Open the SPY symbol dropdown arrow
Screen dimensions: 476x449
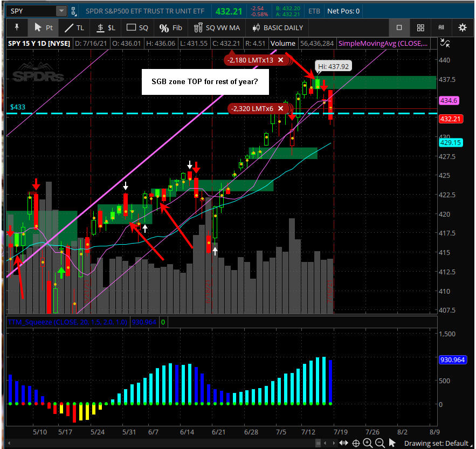point(61,11)
